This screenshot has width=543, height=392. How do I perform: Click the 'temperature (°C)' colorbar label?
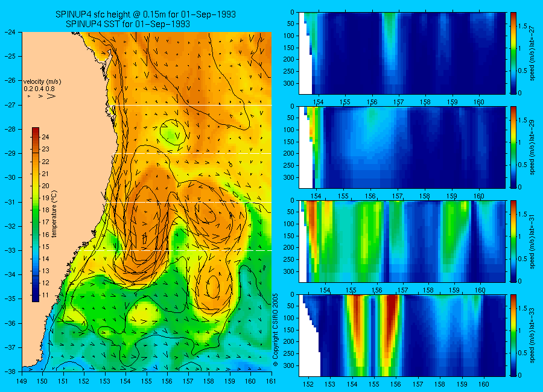pos(54,214)
